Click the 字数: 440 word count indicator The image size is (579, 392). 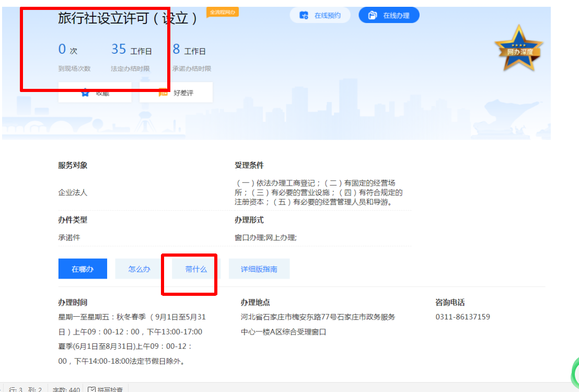pos(66,389)
